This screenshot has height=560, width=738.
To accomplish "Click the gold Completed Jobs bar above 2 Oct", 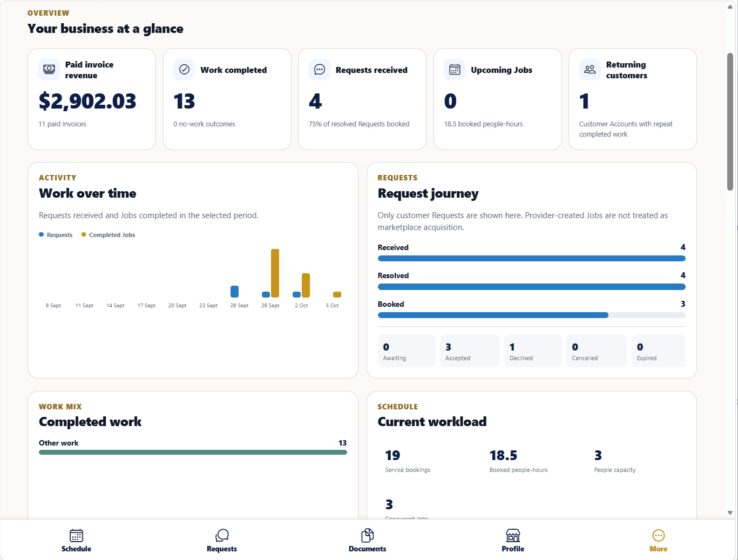I will pyautogui.click(x=306, y=285).
